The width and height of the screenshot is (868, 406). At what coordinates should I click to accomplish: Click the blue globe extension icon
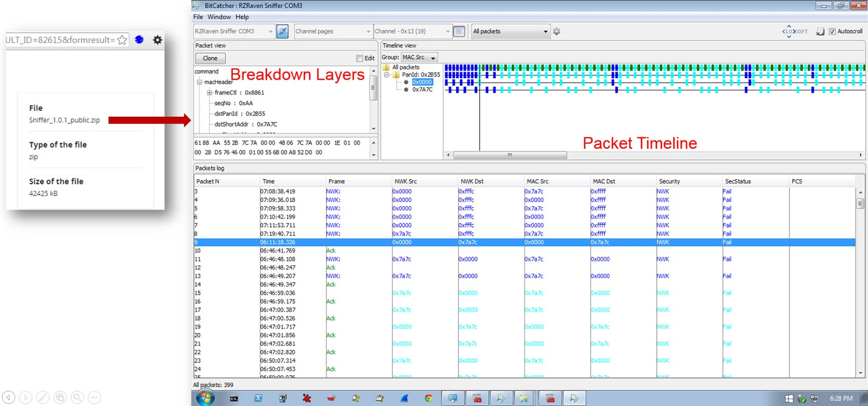point(139,40)
